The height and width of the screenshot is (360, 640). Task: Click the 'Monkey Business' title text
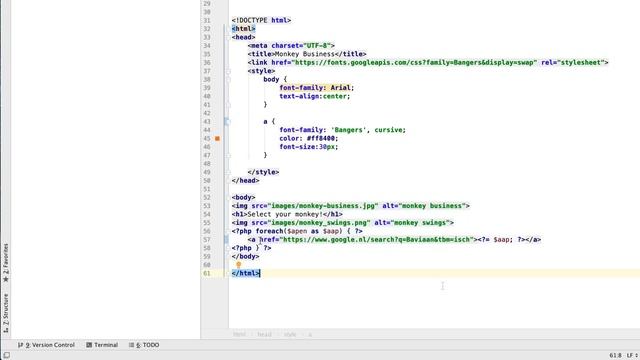[x=305, y=54]
